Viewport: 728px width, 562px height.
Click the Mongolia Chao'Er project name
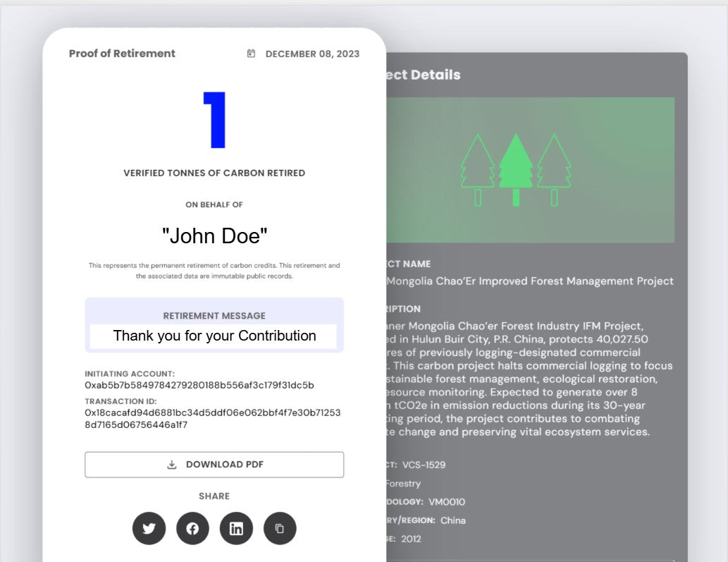click(x=530, y=281)
